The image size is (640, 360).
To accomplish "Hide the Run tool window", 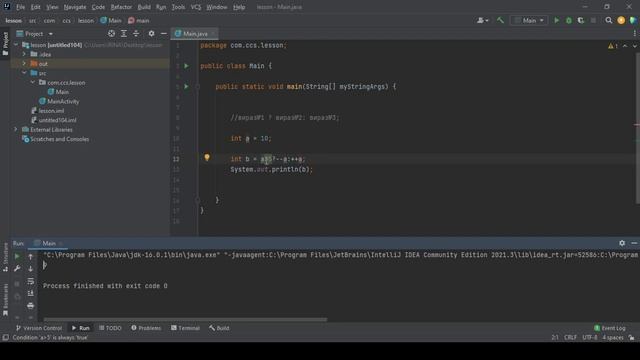I will (634, 243).
